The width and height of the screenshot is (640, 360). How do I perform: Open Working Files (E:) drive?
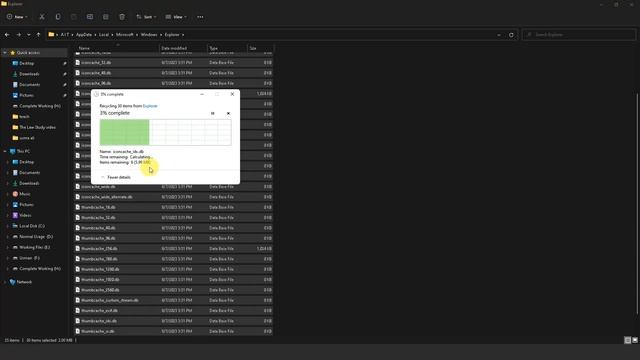click(x=34, y=247)
